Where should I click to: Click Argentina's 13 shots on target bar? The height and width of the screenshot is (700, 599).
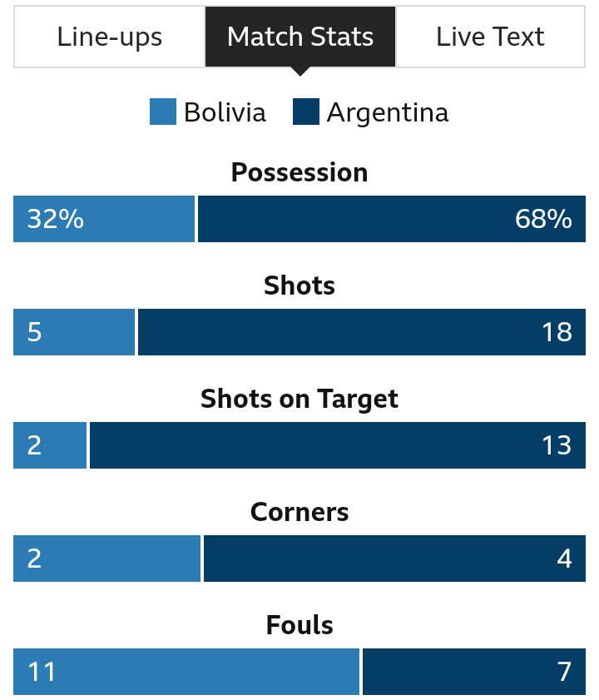point(338,445)
